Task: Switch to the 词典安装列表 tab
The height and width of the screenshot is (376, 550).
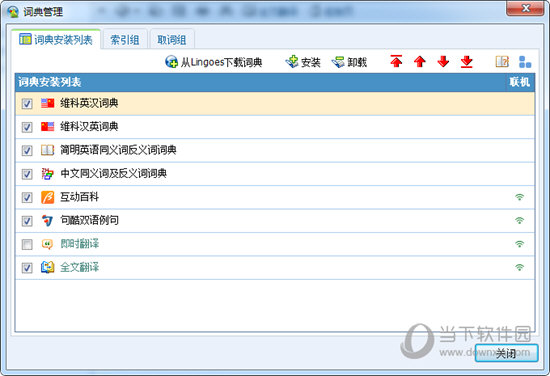Action: point(56,40)
